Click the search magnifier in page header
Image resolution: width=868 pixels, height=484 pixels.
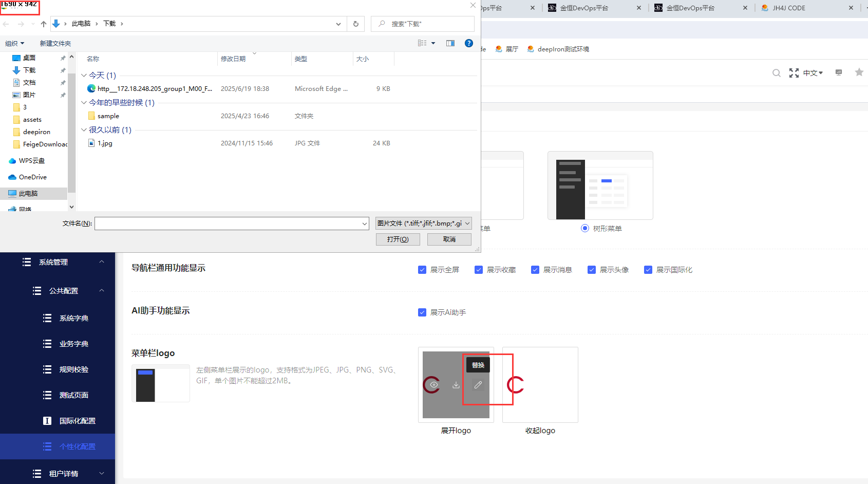point(777,73)
